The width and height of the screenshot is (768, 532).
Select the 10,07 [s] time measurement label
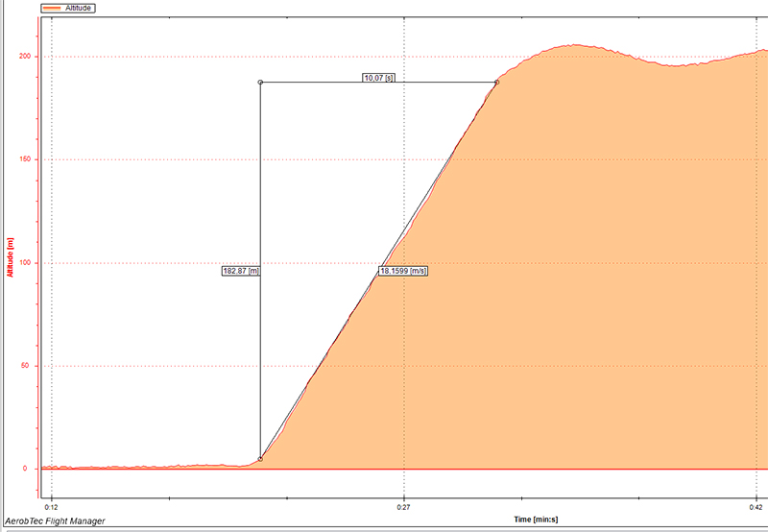pos(379,78)
